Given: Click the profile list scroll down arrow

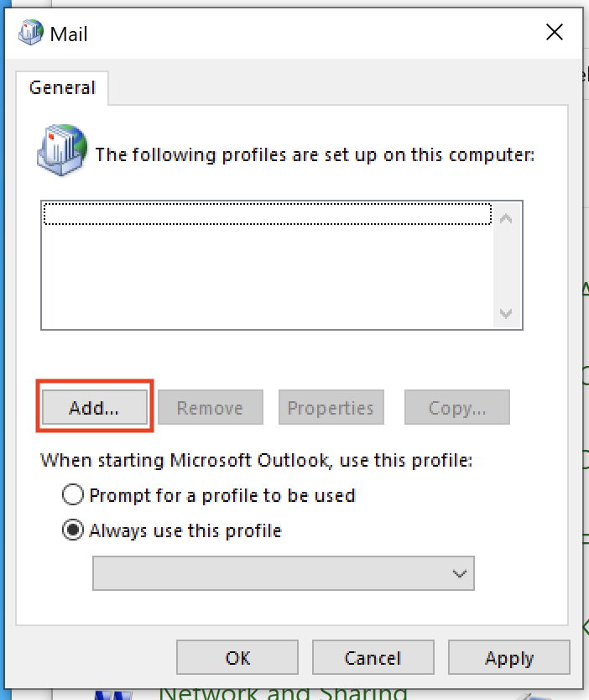Looking at the screenshot, I should tap(506, 313).
